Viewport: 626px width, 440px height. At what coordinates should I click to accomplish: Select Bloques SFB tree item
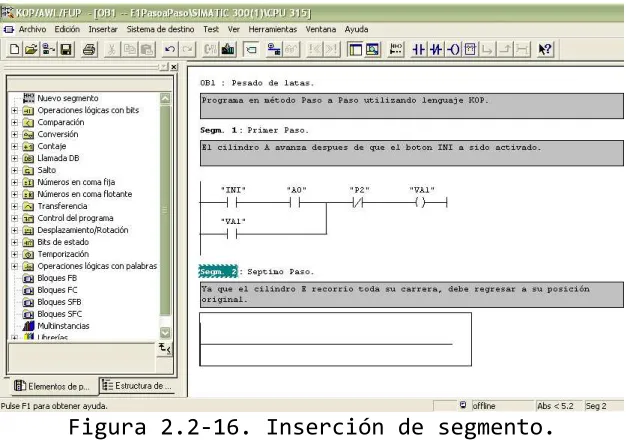[x=59, y=302]
